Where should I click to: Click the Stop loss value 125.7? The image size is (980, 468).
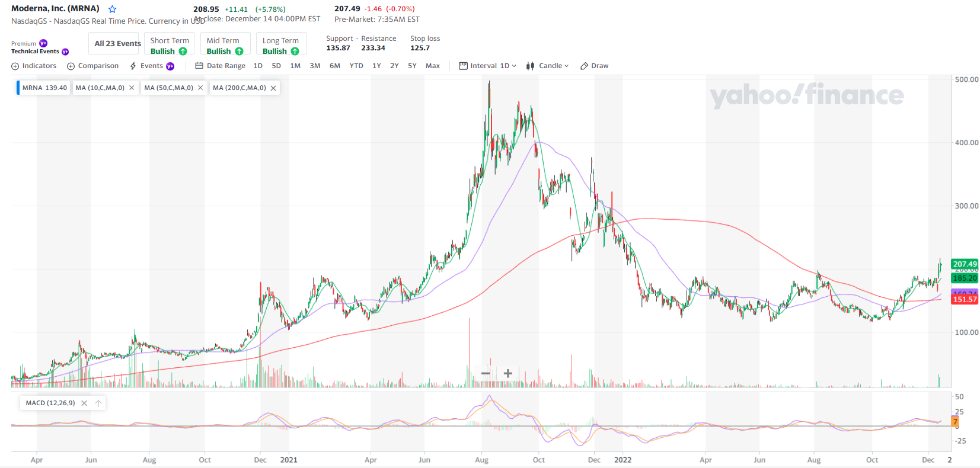(x=420, y=48)
